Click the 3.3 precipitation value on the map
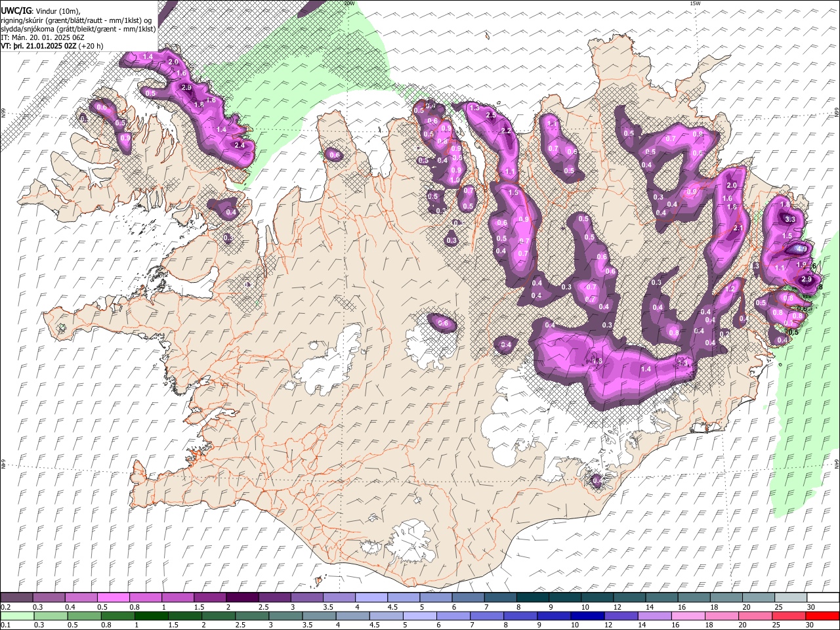Viewport: 840px width, 630px height. coord(790,220)
